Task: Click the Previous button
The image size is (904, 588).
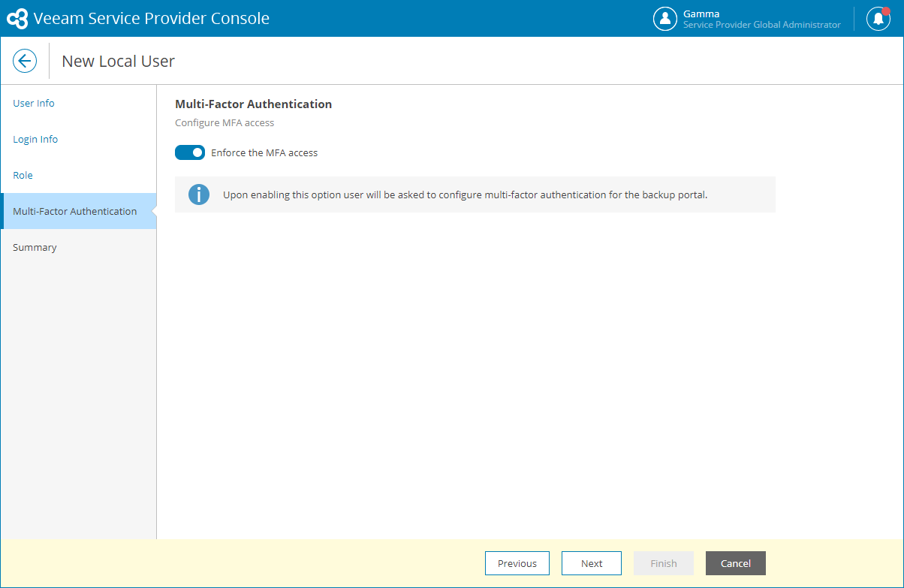Action: pyautogui.click(x=517, y=563)
